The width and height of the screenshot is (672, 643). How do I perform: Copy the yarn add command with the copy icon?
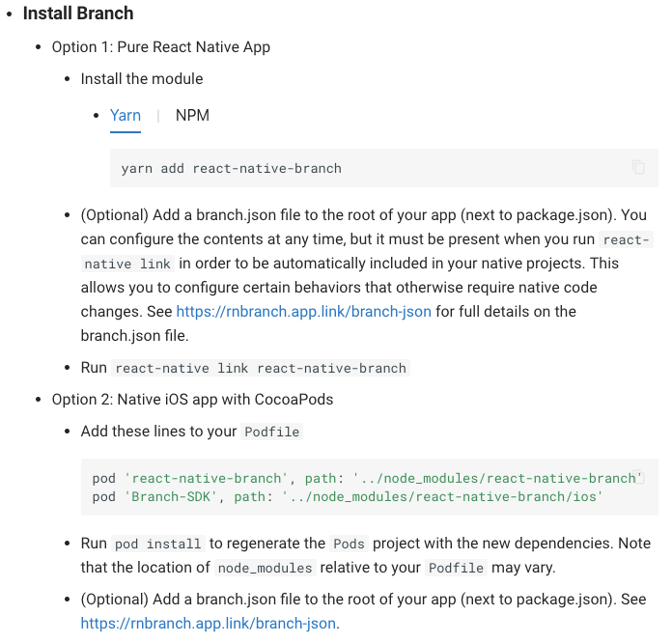click(638, 167)
